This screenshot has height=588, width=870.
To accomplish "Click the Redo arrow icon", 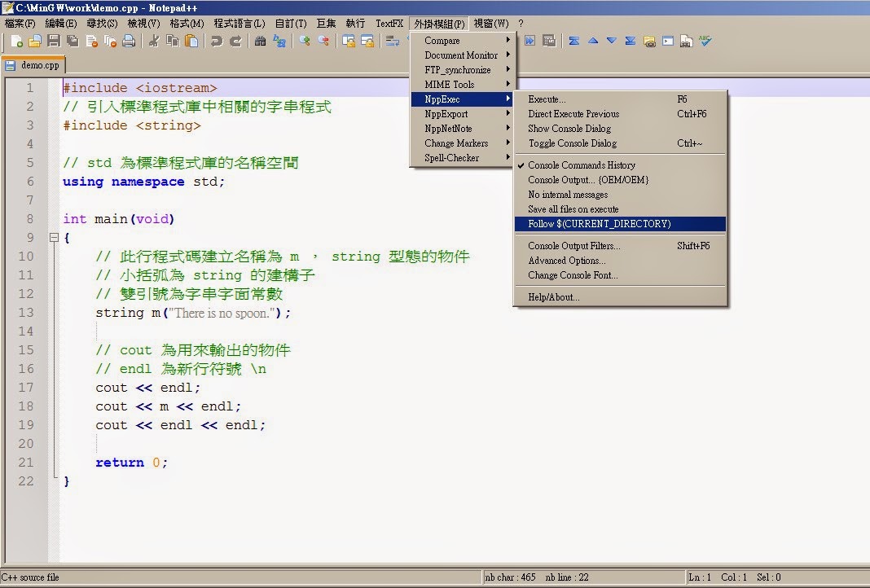I will point(235,41).
